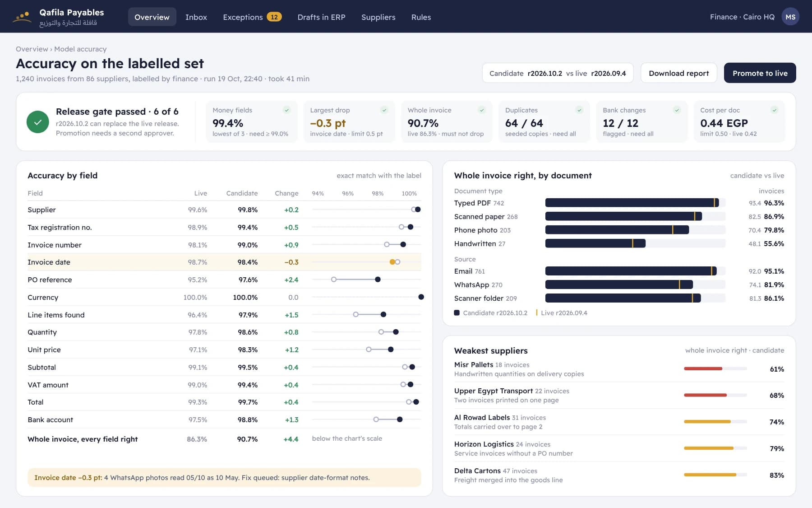Click the Overview breadcrumb link
Viewport: 812px width, 508px height.
[32, 49]
